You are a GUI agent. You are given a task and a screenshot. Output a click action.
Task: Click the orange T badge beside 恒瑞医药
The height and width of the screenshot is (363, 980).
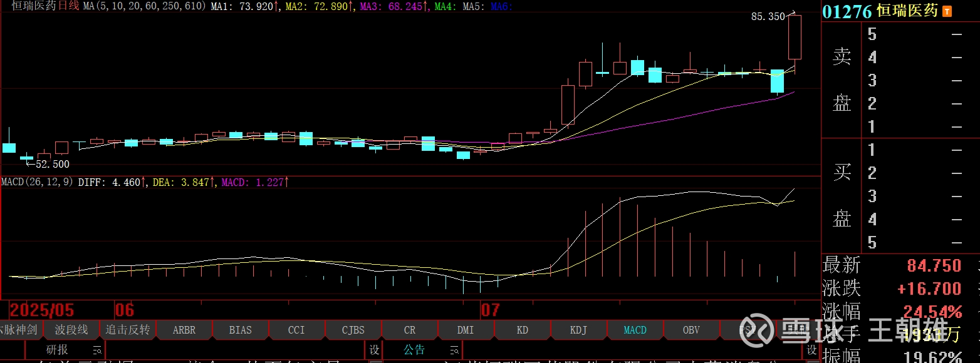(x=947, y=11)
